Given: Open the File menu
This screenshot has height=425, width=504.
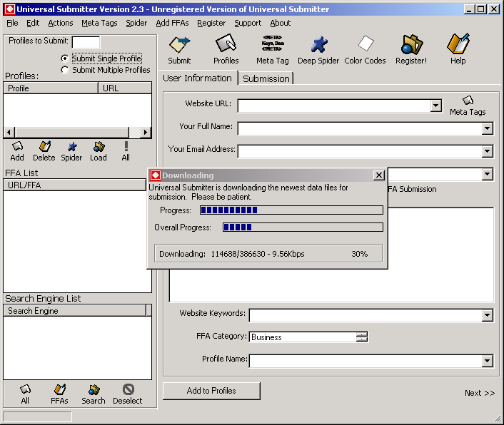Looking at the screenshot, I should pos(12,23).
